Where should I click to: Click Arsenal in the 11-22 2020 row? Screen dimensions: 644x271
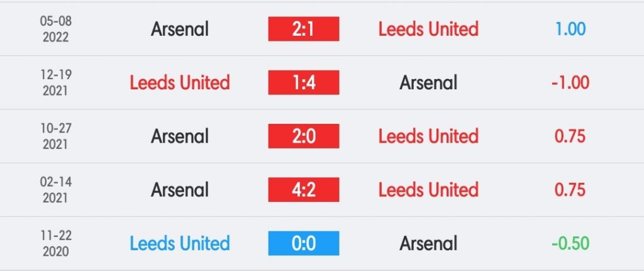point(428,243)
